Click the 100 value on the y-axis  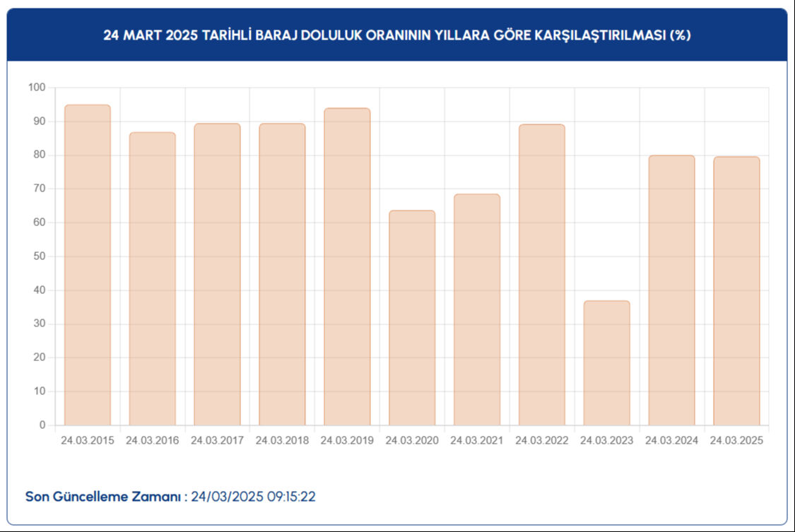pyautogui.click(x=35, y=88)
